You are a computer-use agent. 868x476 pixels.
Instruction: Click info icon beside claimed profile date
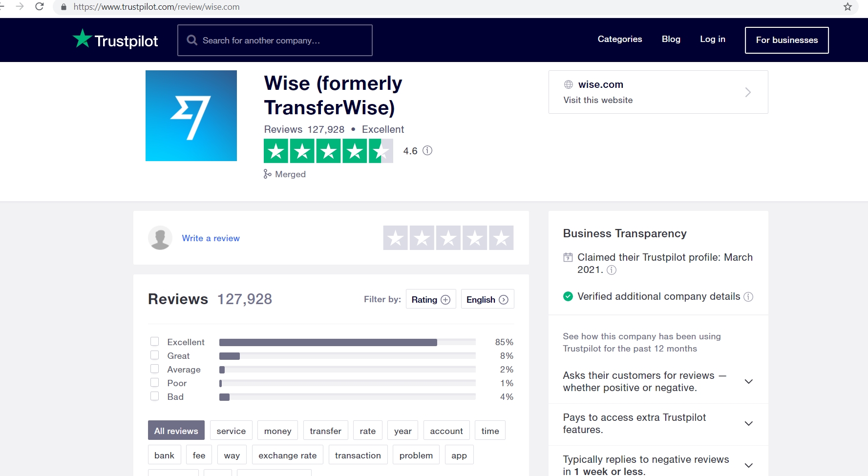click(x=612, y=270)
